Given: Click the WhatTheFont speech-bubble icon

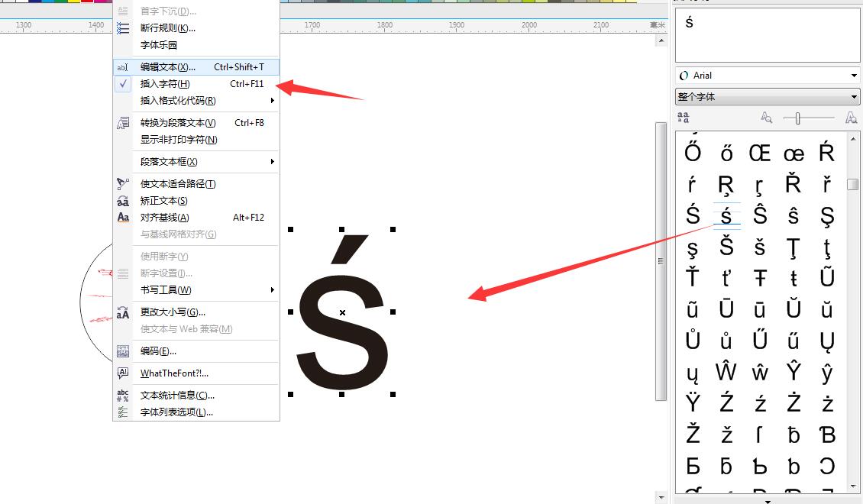Looking at the screenshot, I should click(x=123, y=373).
